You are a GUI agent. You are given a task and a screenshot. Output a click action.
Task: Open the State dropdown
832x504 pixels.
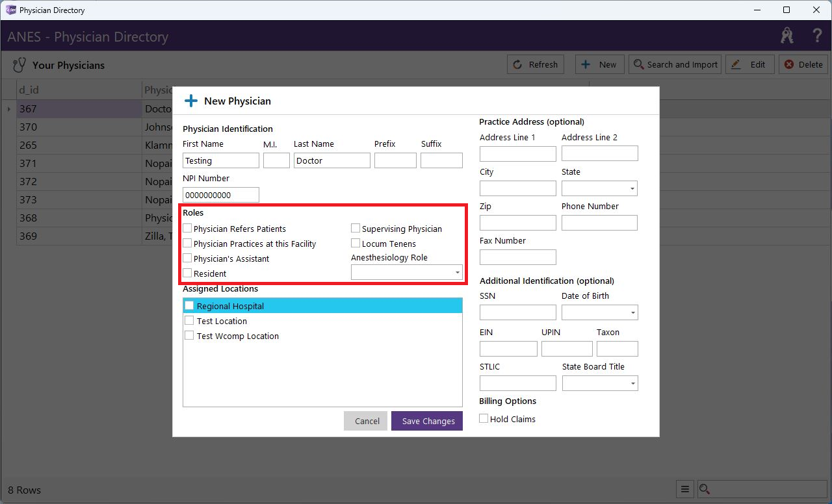coord(599,188)
